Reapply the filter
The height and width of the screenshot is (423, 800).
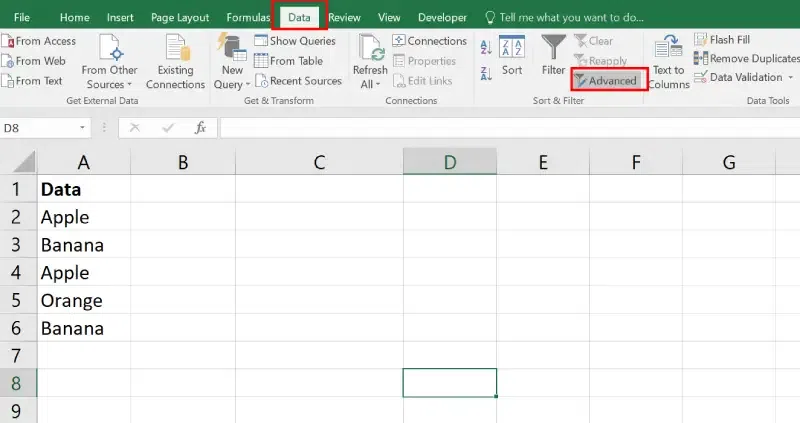(601, 61)
